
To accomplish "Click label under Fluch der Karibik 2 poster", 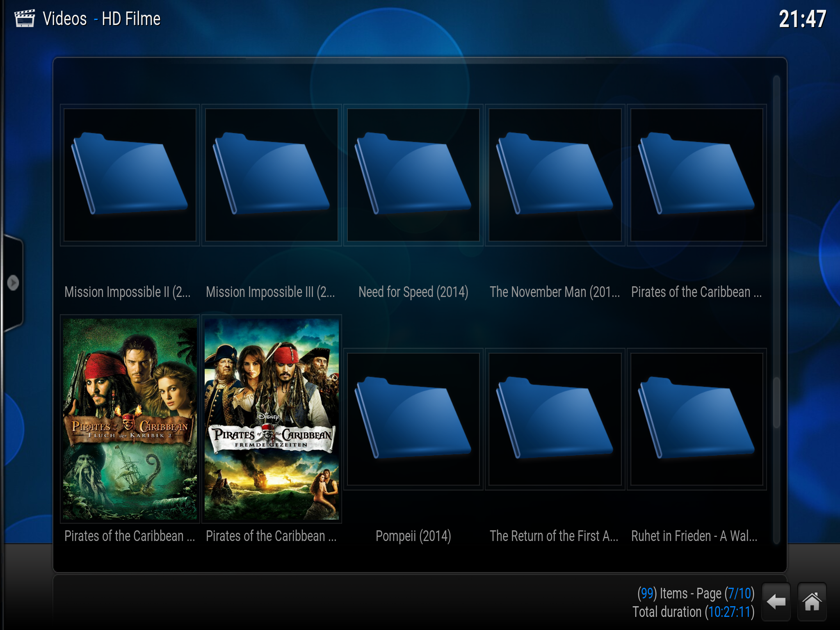I will [130, 536].
